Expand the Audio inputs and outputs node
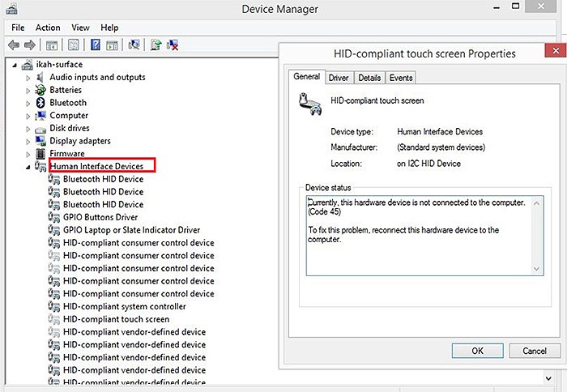Screen dimensions: 567x392 tap(28, 78)
